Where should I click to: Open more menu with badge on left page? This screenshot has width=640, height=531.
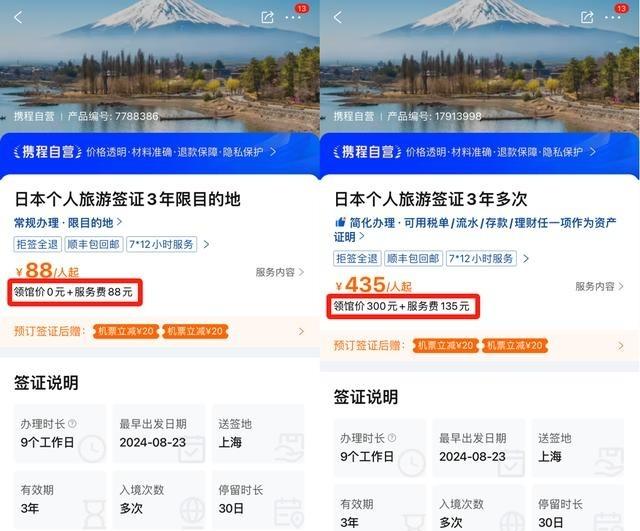(x=293, y=18)
